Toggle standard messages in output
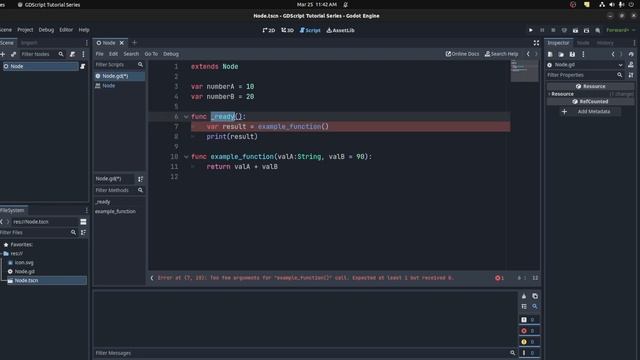The height and width of the screenshot is (360, 640). pos(529,320)
